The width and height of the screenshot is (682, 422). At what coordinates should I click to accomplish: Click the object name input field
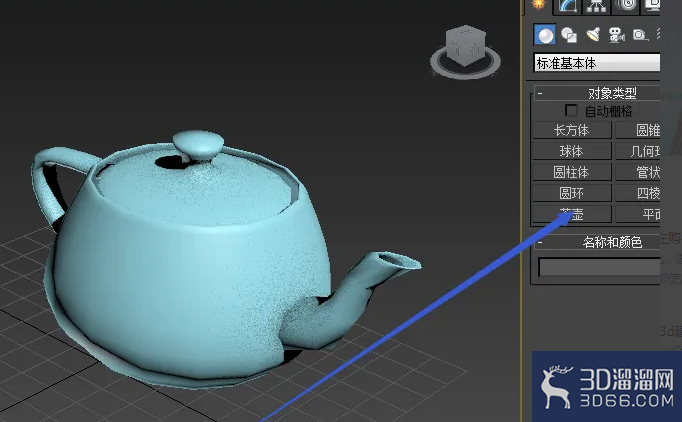point(599,267)
